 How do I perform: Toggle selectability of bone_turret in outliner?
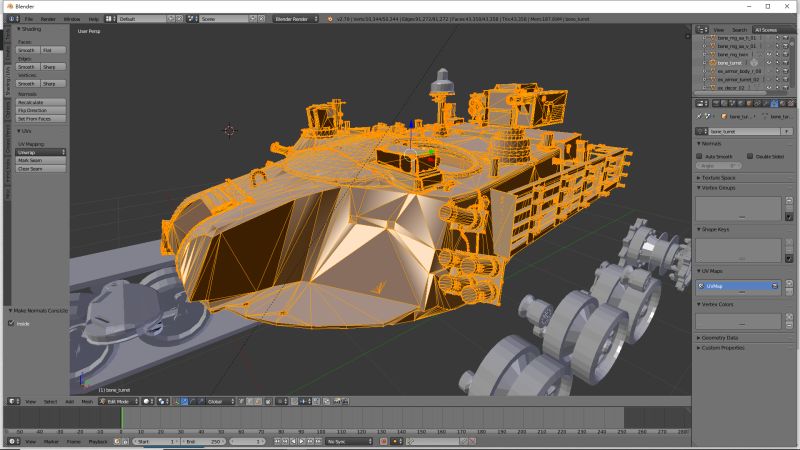click(777, 63)
